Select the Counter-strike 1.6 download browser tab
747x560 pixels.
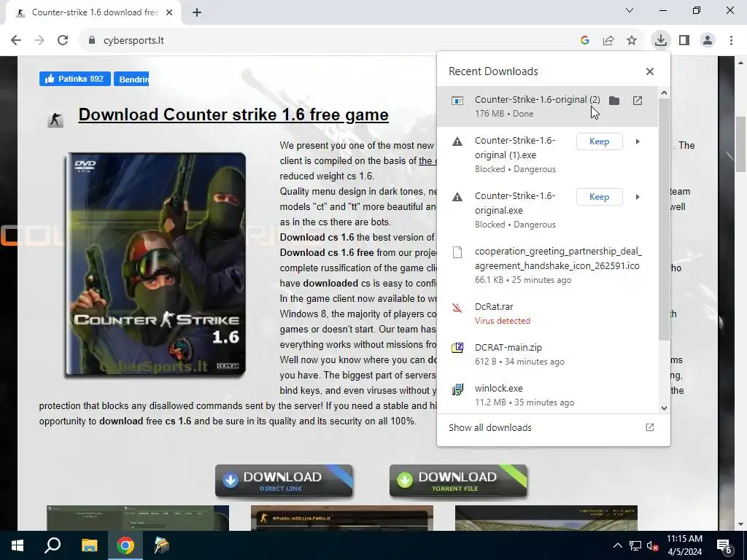point(93,13)
